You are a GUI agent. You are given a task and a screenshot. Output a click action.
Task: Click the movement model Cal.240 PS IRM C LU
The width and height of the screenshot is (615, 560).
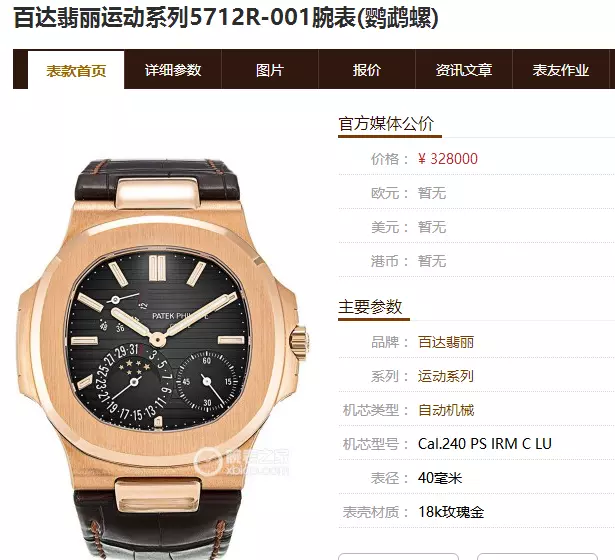[485, 444]
